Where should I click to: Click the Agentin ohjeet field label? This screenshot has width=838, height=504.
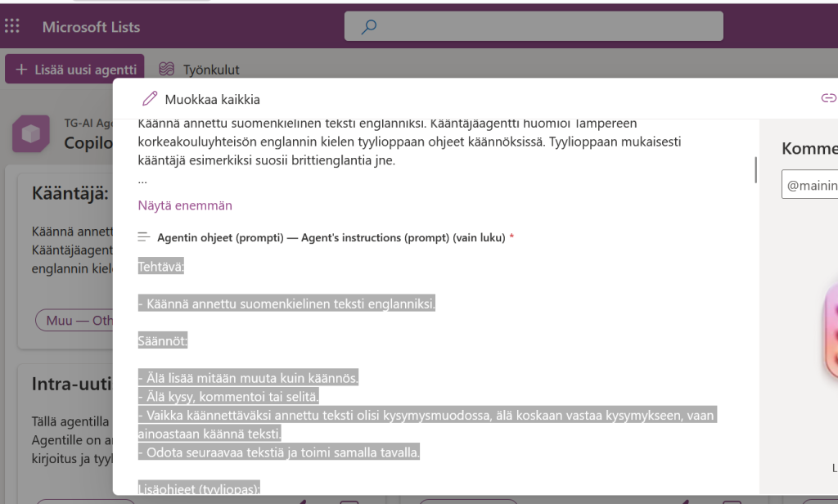pyautogui.click(x=331, y=237)
